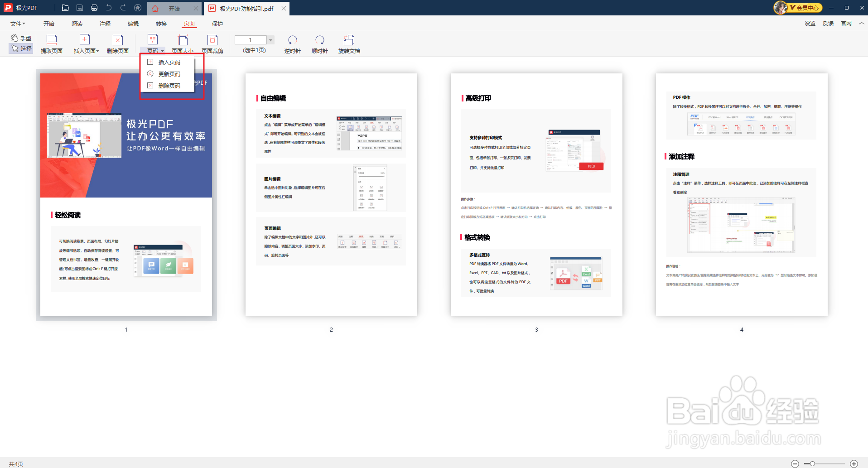The image size is (868, 468).
Task: Click the 页码 page number icon
Action: [153, 40]
